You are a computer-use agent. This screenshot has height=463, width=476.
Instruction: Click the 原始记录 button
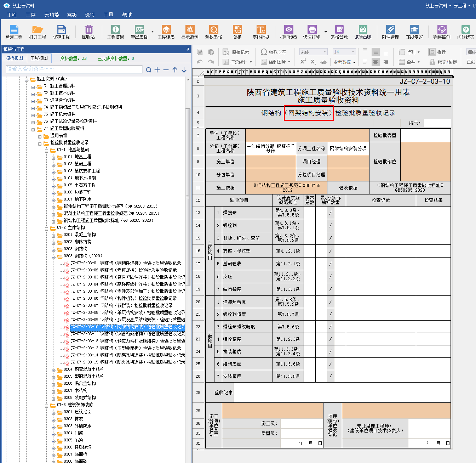[x=236, y=52]
